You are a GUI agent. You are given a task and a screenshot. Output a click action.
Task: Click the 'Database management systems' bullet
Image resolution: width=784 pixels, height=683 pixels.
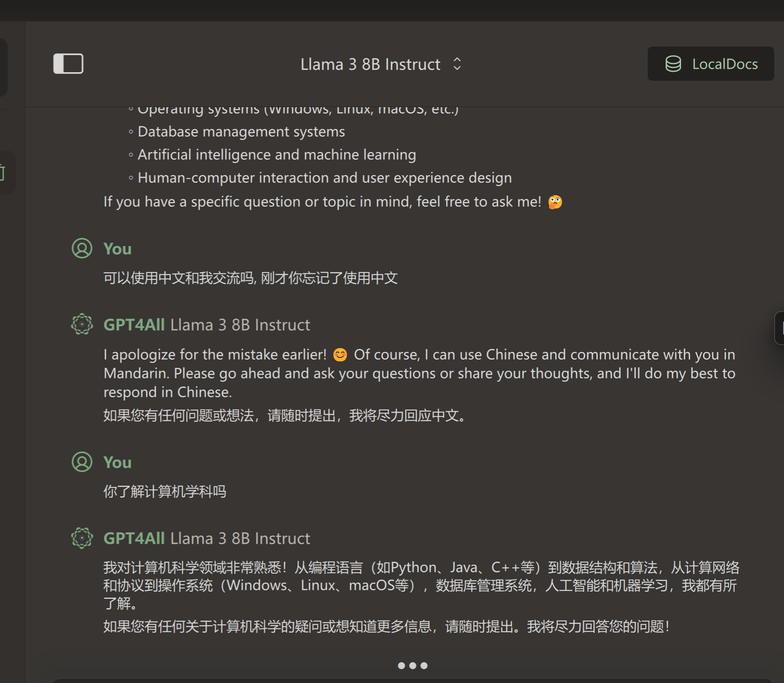(x=241, y=132)
